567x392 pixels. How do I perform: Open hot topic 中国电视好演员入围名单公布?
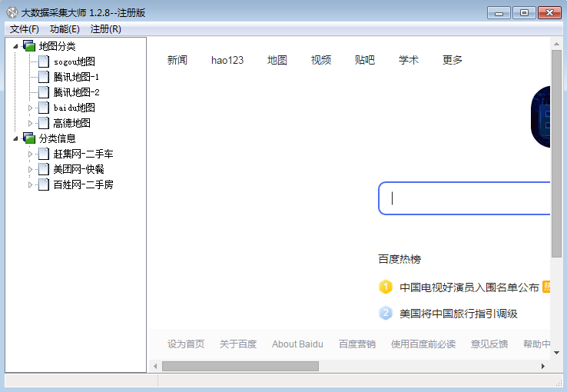[x=469, y=287]
